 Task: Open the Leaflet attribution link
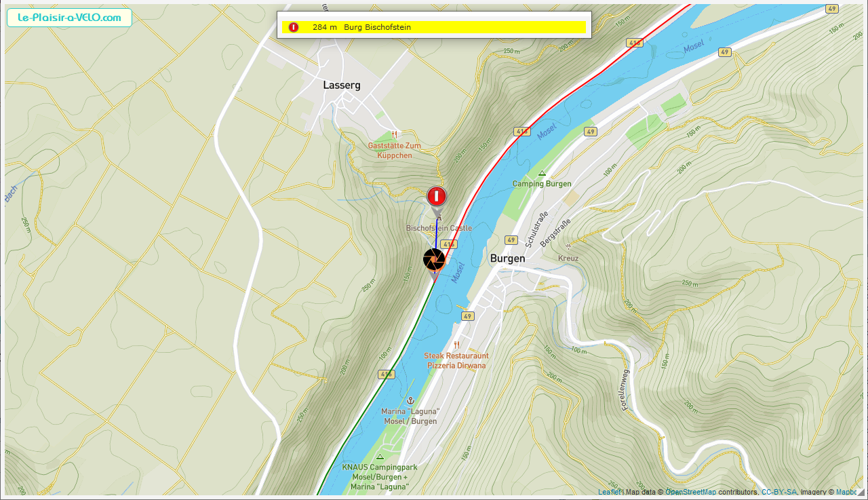click(x=610, y=493)
